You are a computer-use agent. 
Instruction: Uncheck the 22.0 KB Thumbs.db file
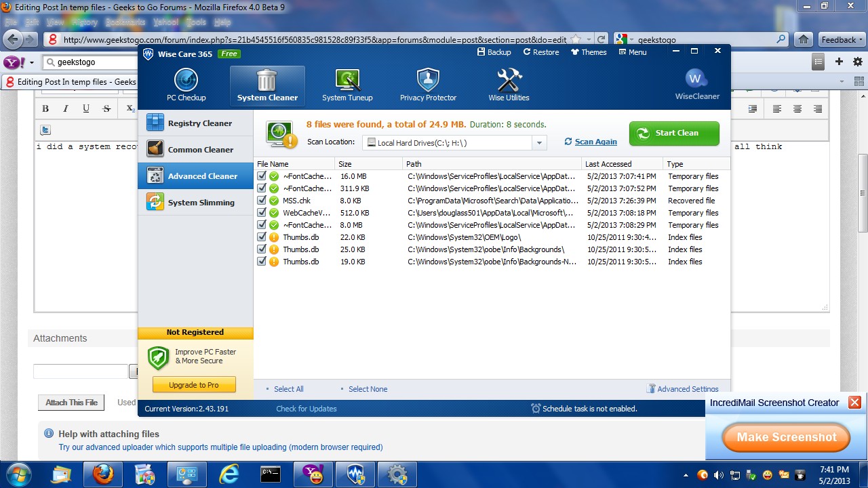click(x=262, y=237)
